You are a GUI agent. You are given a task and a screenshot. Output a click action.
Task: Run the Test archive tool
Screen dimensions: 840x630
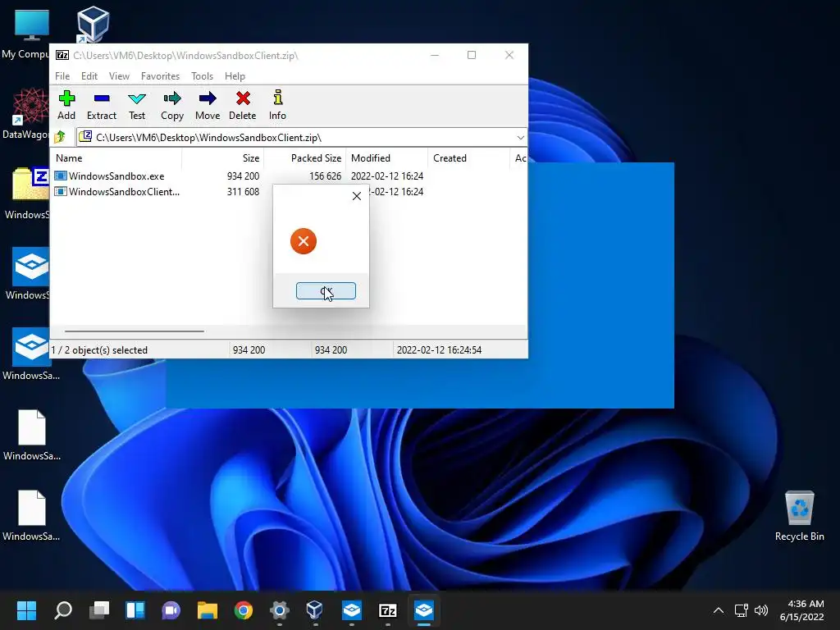137,105
